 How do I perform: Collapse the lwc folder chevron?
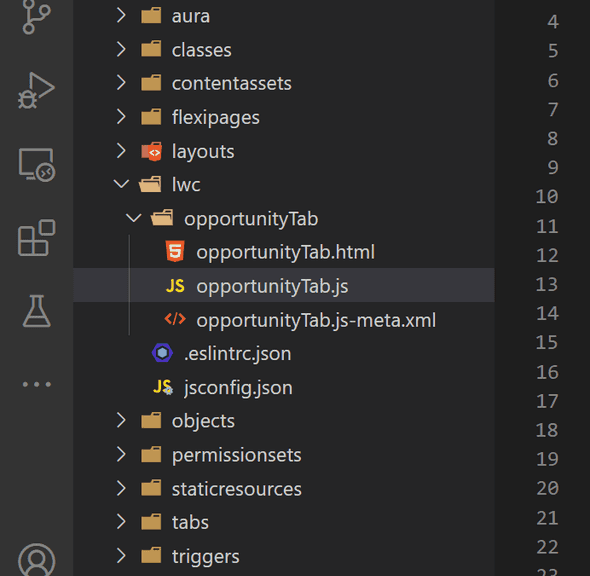coord(121,184)
